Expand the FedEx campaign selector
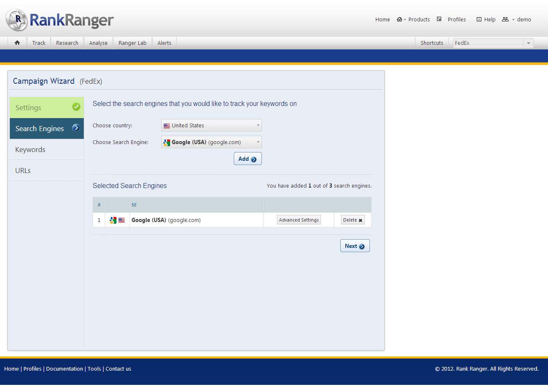 point(493,43)
